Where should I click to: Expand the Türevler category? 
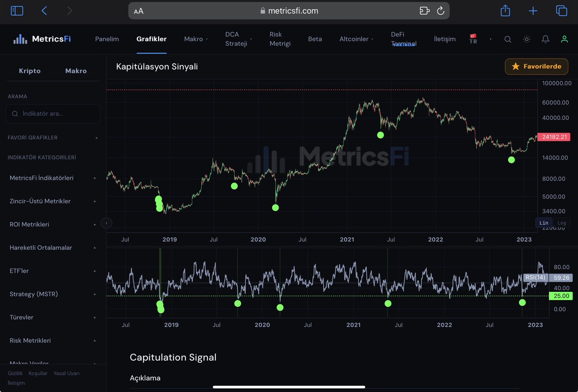point(53,317)
